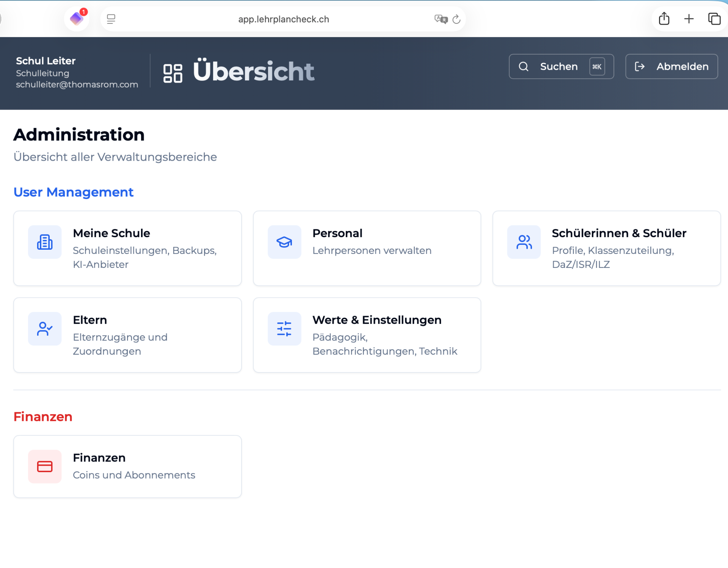Open the Meine Schule card title

111,233
